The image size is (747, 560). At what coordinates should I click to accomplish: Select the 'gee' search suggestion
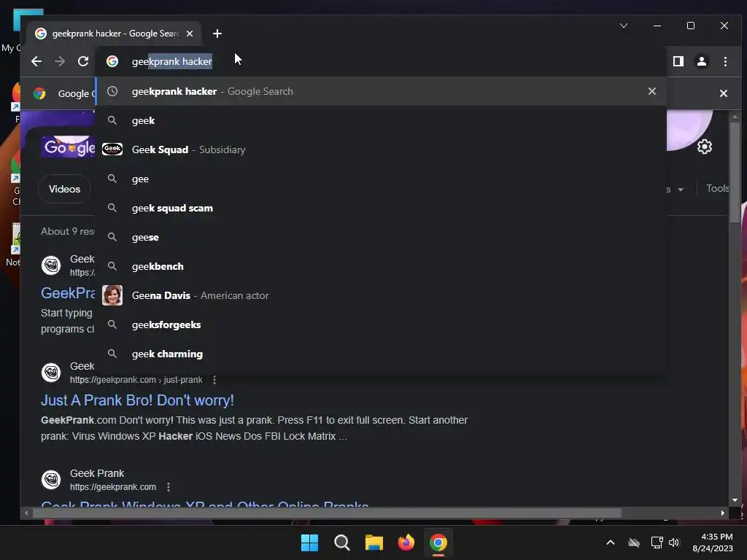point(381,179)
